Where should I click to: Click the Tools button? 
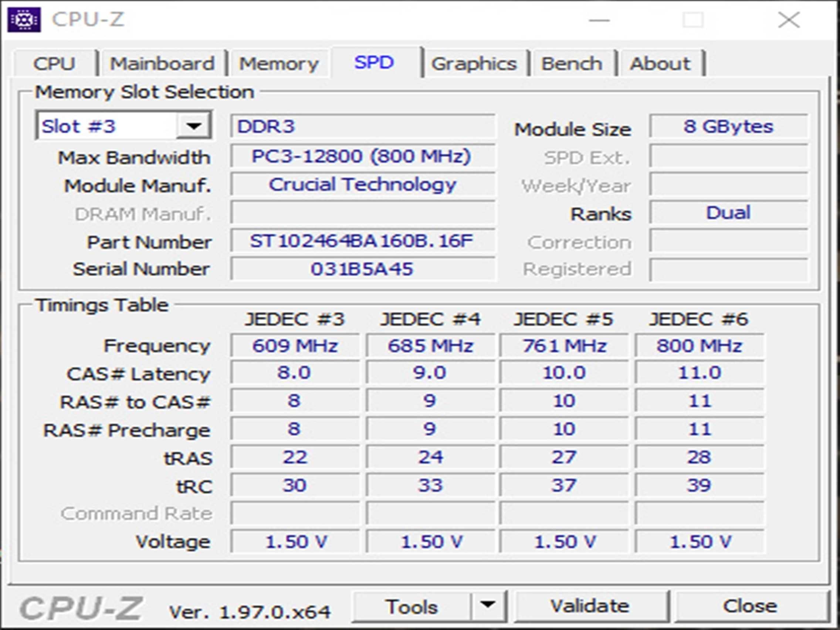click(x=411, y=606)
